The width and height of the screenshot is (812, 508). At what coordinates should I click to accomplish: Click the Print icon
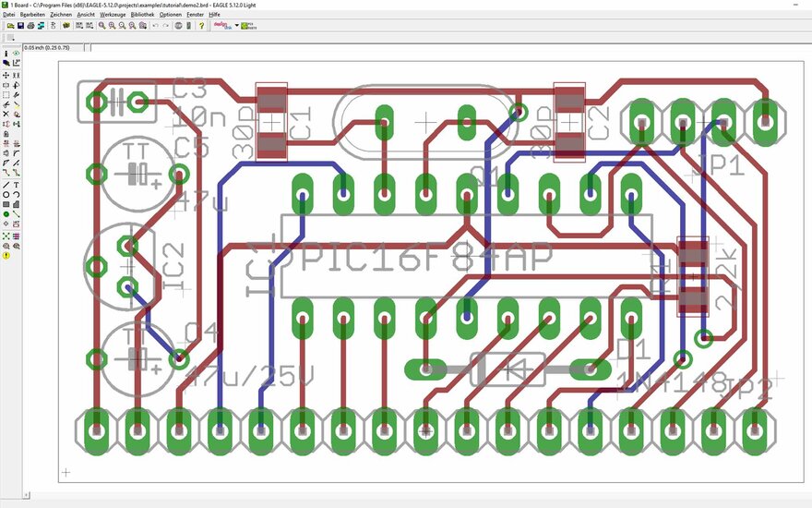click(31, 26)
